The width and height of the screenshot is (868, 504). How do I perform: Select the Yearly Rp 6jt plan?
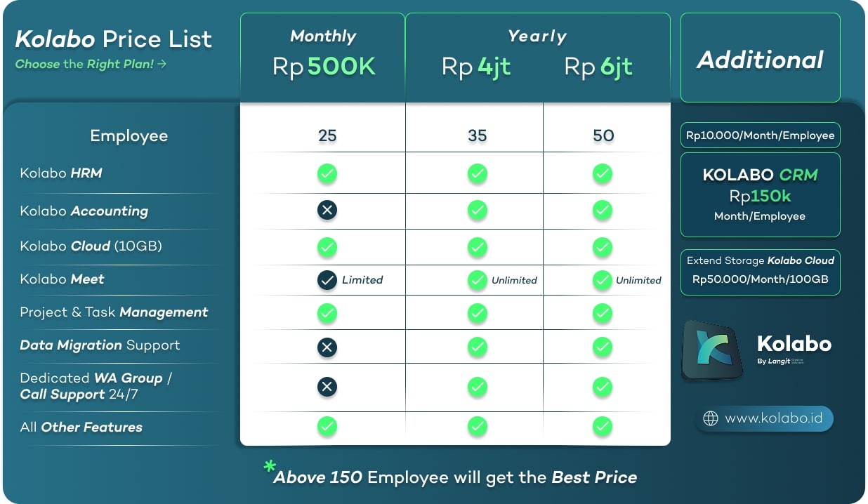point(598,67)
